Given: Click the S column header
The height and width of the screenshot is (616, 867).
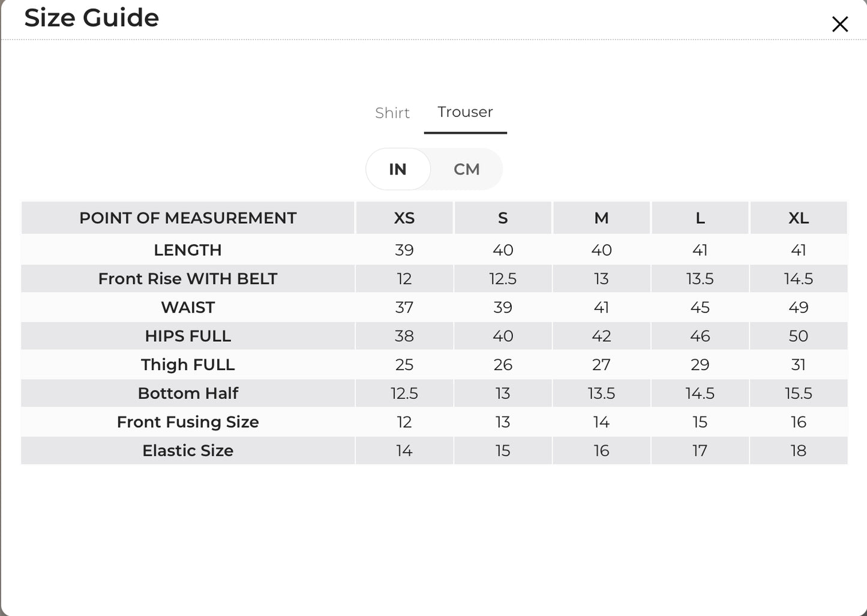Looking at the screenshot, I should (x=503, y=218).
